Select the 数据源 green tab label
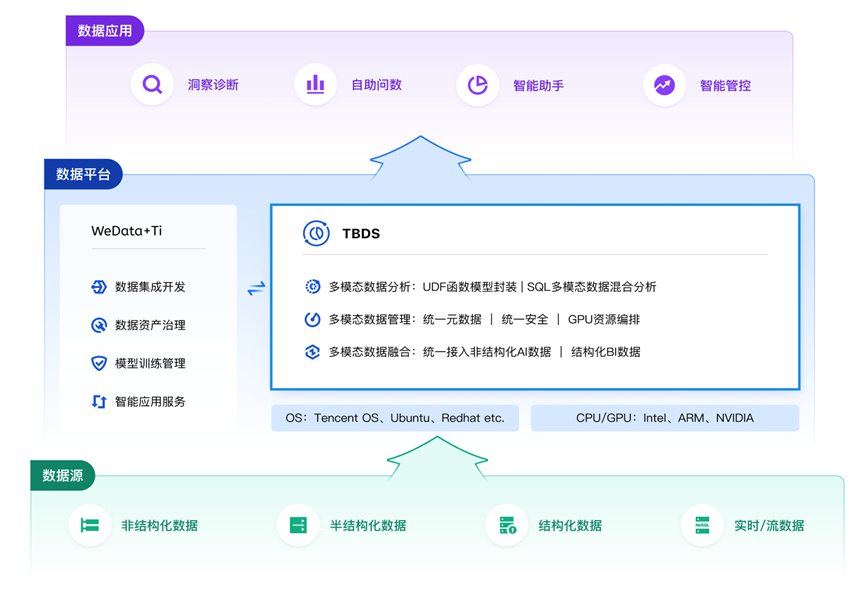This screenshot has height=593, width=866. [63, 475]
